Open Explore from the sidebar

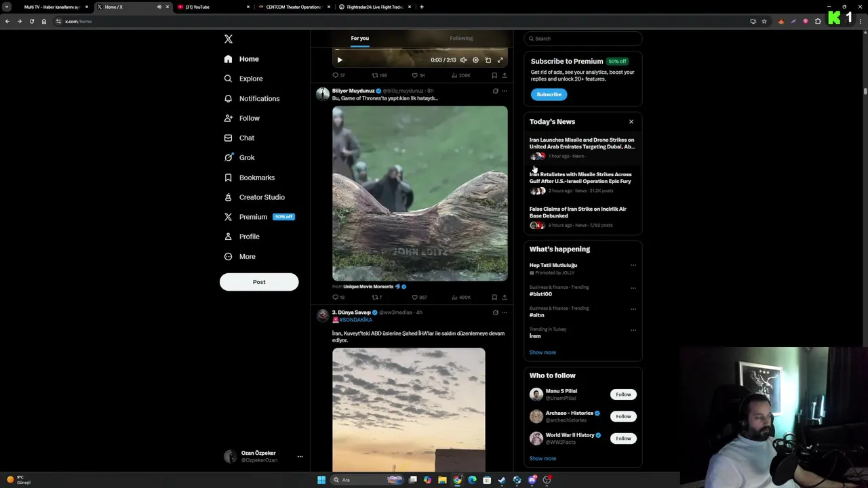243,79
